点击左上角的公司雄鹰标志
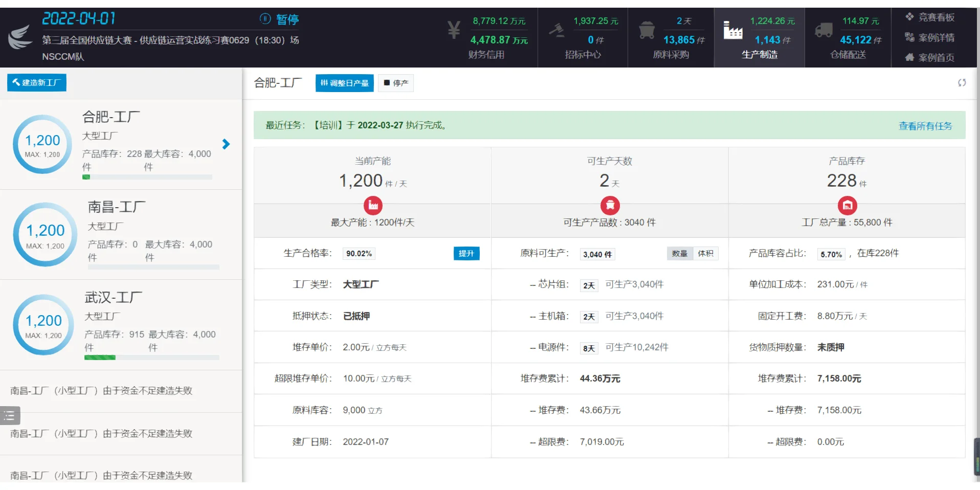Image resolution: width=980 pixels, height=490 pixels. point(19,36)
